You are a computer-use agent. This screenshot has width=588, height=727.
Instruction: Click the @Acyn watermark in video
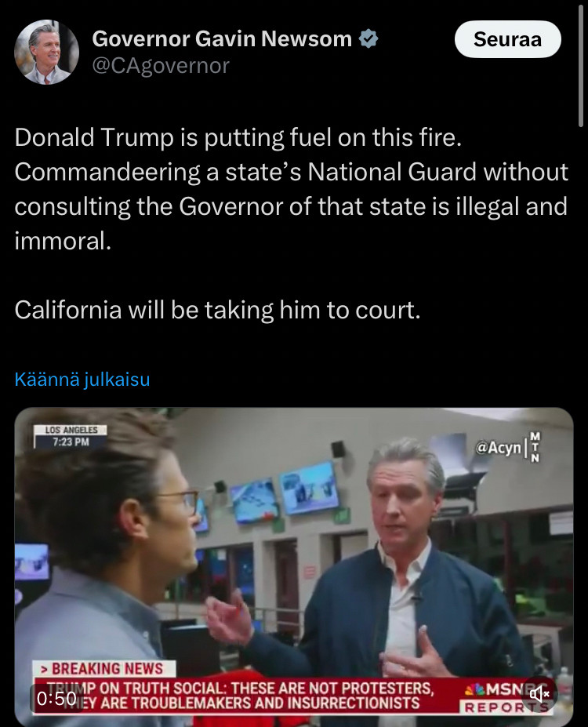[x=498, y=448]
